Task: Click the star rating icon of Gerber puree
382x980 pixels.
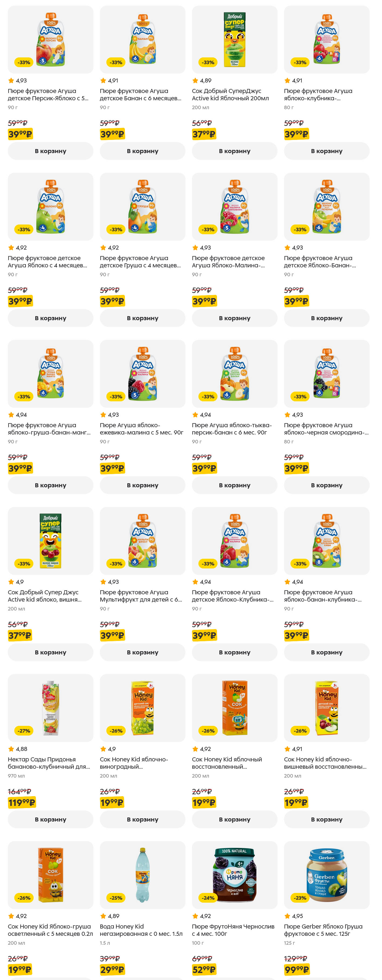Action: pyautogui.click(x=287, y=916)
